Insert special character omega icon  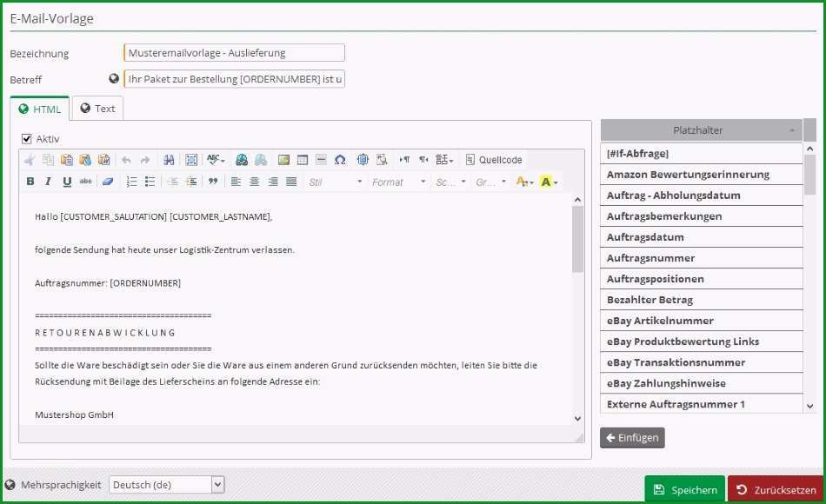point(340,160)
